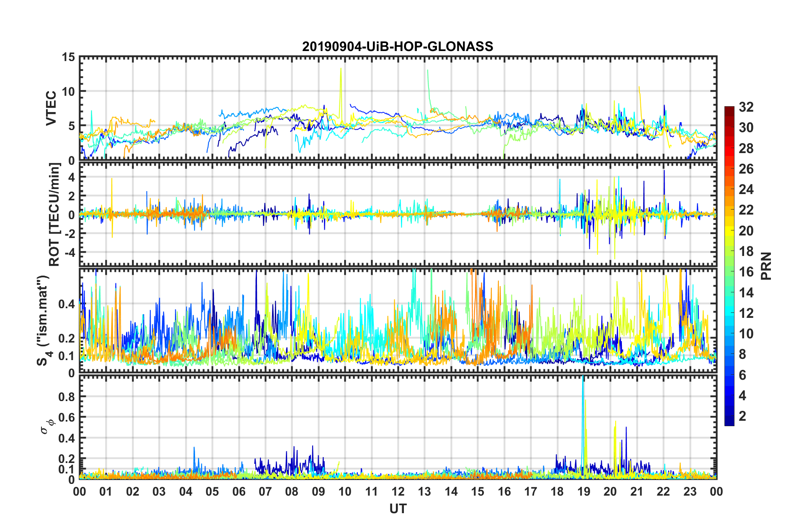Select the UT x-axis label
Viewport: 796px width, 532px height.
pos(398,509)
